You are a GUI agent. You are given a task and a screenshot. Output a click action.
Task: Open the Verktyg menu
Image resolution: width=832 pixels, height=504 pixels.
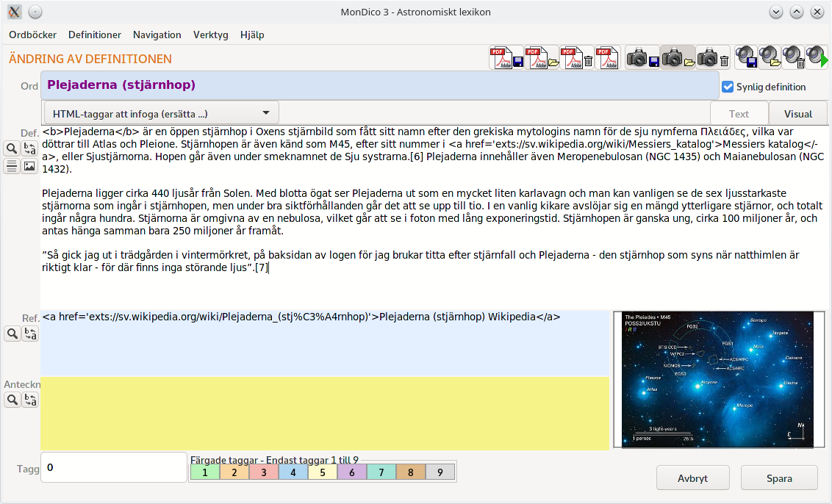(211, 35)
